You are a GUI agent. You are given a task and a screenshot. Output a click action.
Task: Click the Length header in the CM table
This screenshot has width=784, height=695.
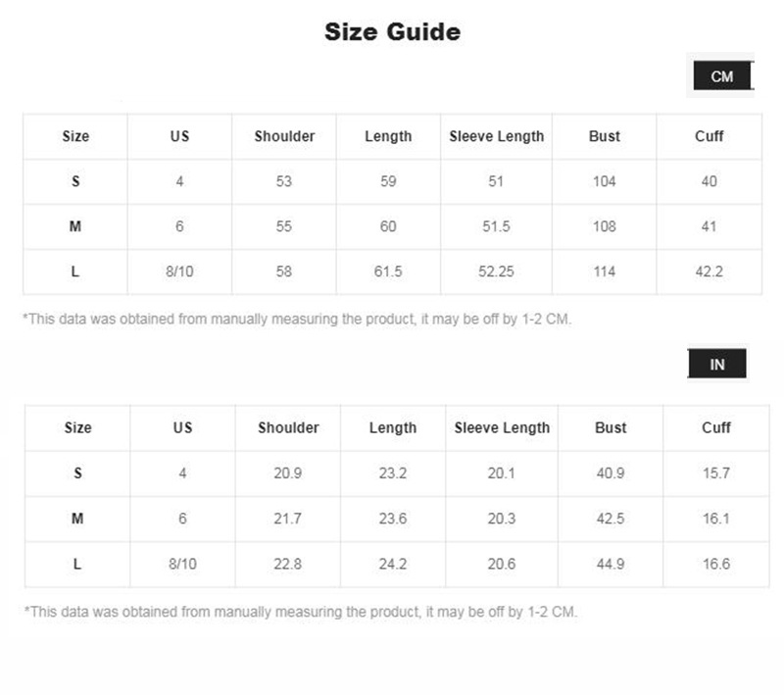pyautogui.click(x=388, y=136)
